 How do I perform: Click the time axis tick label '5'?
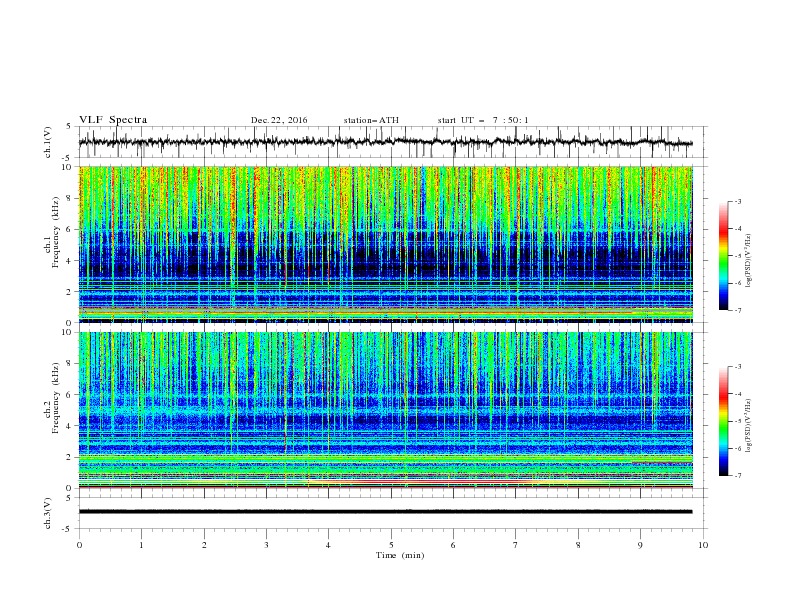tap(391, 545)
